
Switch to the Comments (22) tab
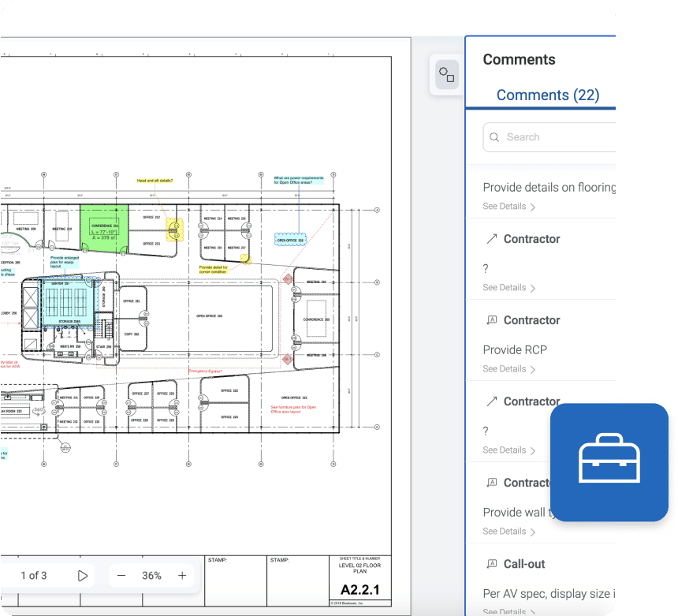pos(547,95)
